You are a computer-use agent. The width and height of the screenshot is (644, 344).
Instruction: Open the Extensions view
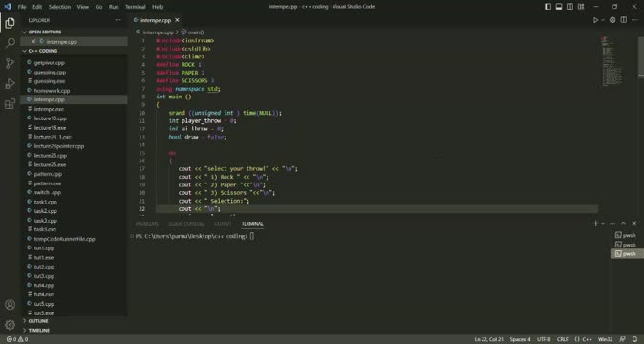10,103
